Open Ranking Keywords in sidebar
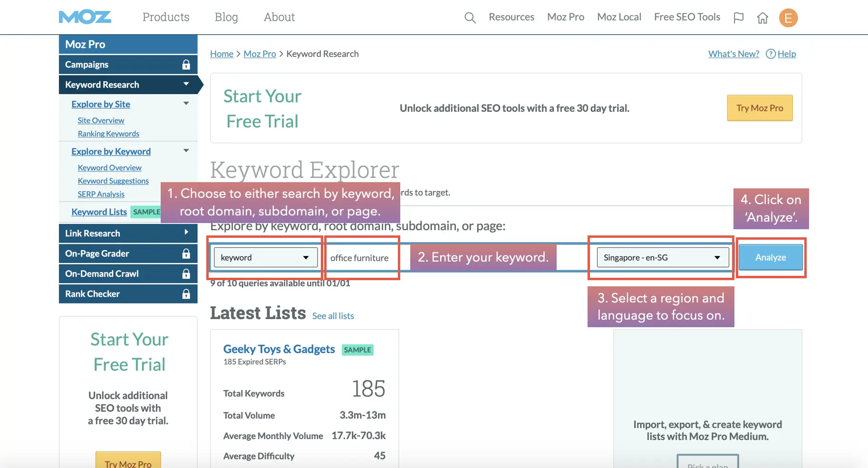The height and width of the screenshot is (468, 868). pyautogui.click(x=108, y=134)
